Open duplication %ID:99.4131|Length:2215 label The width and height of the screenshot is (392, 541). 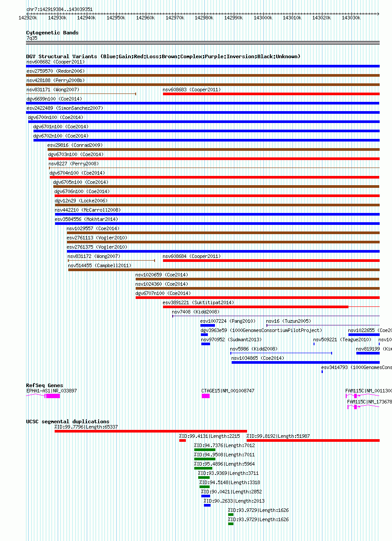click(210, 436)
